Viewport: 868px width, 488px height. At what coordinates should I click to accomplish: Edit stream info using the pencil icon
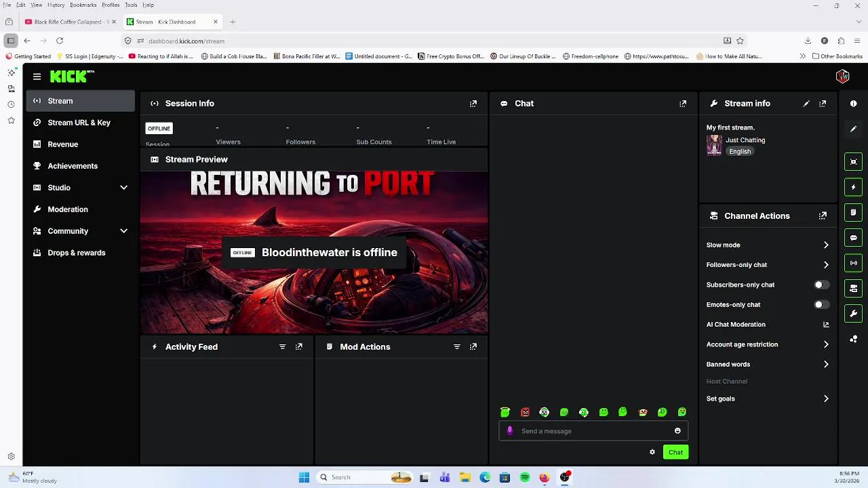[806, 104]
